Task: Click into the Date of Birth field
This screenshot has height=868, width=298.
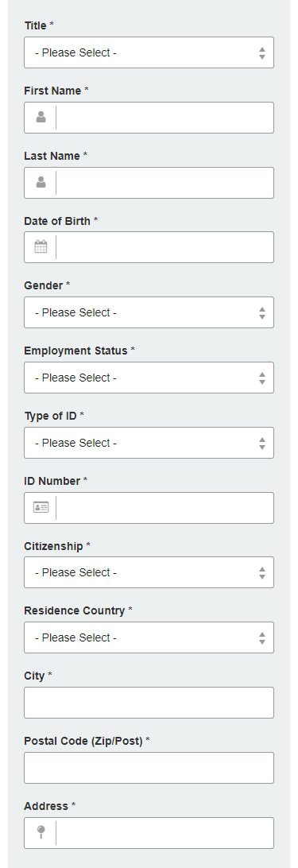Action: pyautogui.click(x=164, y=247)
